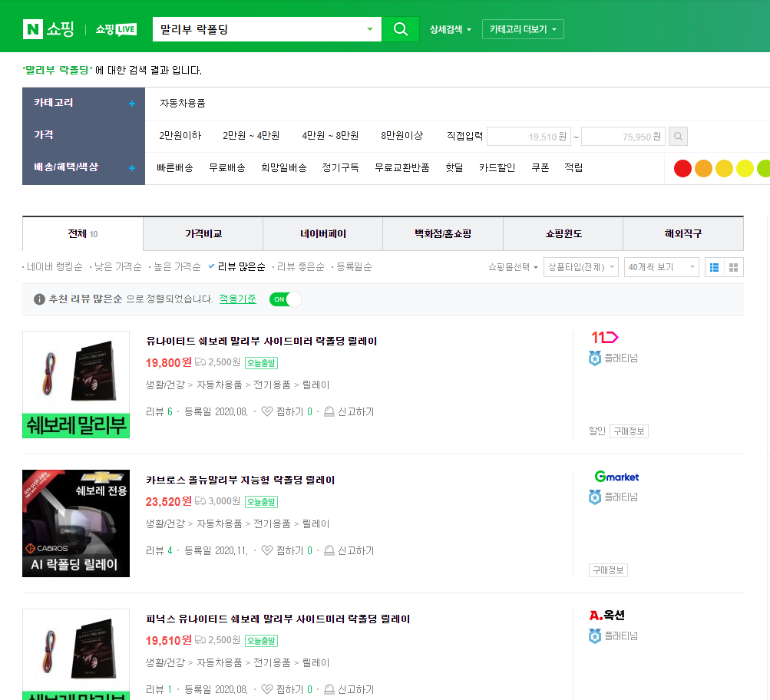Switch to 가격비교 tab
Viewport: 770px width, 700px height.
coord(203,233)
